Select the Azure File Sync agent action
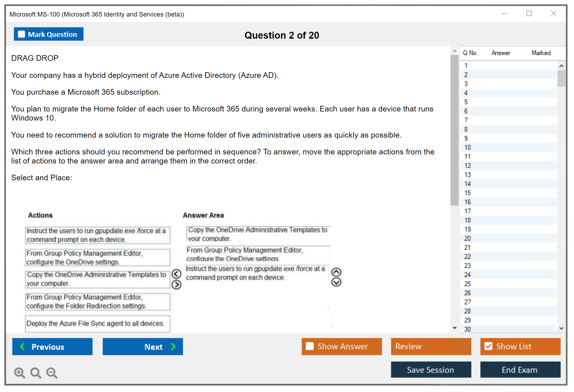This screenshot has height=392, width=574. (98, 323)
